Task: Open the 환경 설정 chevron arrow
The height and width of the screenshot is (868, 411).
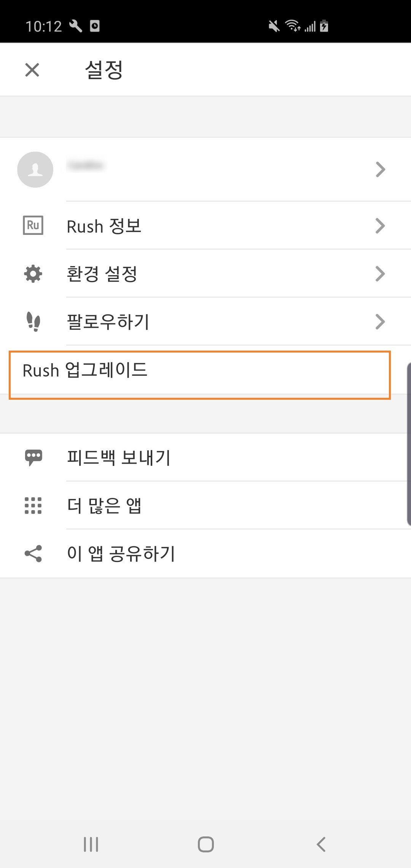Action: pyautogui.click(x=380, y=273)
